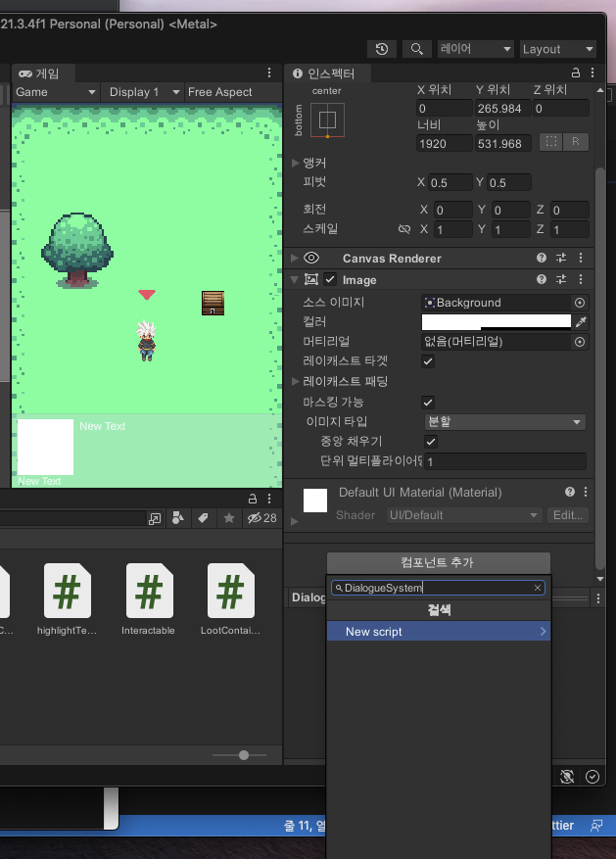The width and height of the screenshot is (616, 859).
Task: Click the search by label tag icon
Action: (203, 518)
